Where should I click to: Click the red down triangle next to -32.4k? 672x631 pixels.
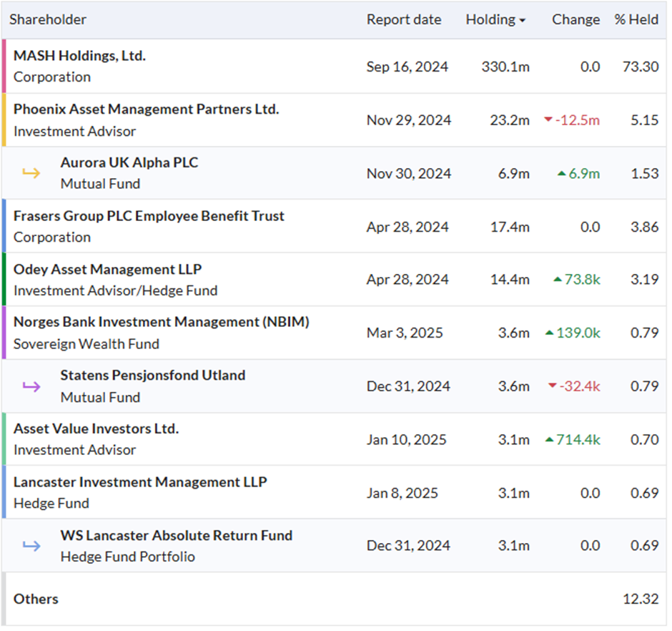(553, 386)
